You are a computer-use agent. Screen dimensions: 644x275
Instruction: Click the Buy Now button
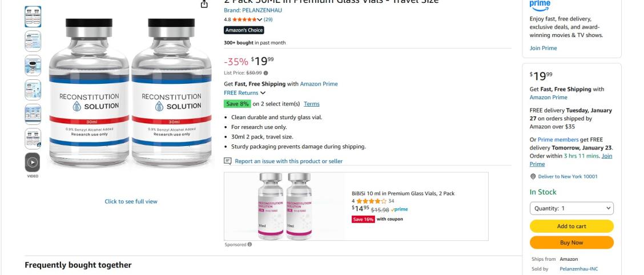click(x=571, y=242)
